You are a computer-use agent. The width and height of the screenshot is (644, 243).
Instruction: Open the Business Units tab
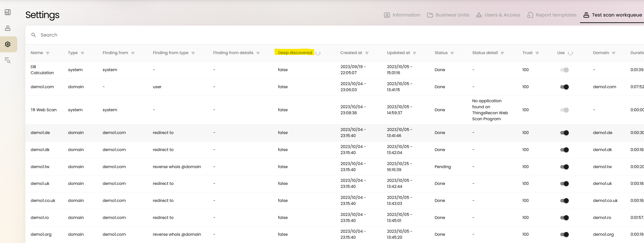click(448, 15)
